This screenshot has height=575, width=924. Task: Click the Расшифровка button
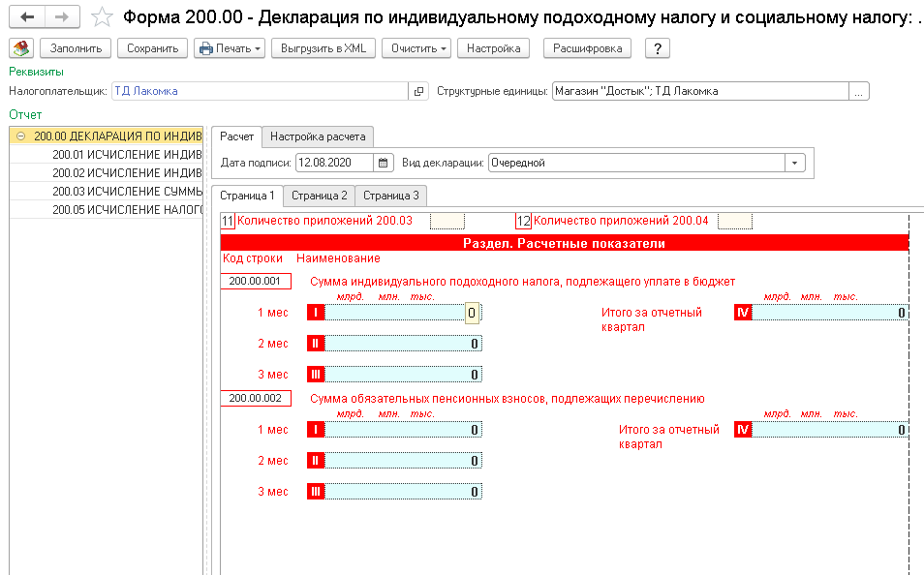(588, 48)
